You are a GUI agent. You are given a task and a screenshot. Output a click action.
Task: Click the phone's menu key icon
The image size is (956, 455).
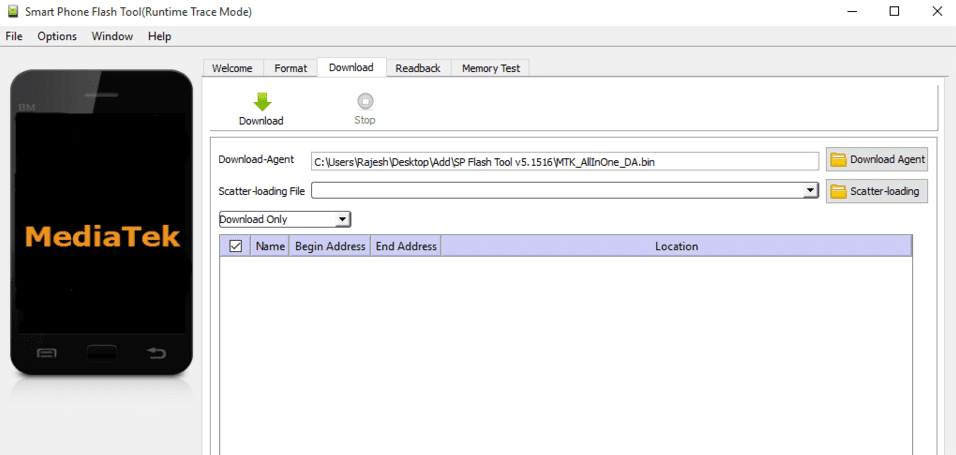point(47,353)
